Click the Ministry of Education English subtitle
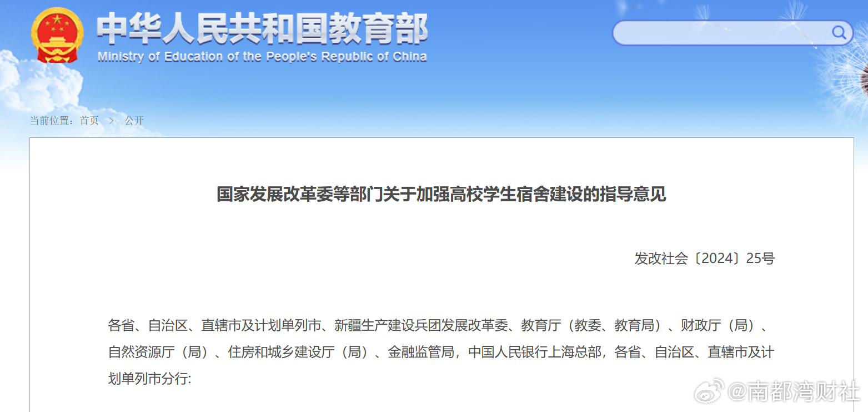The image size is (868, 412). coord(262,56)
